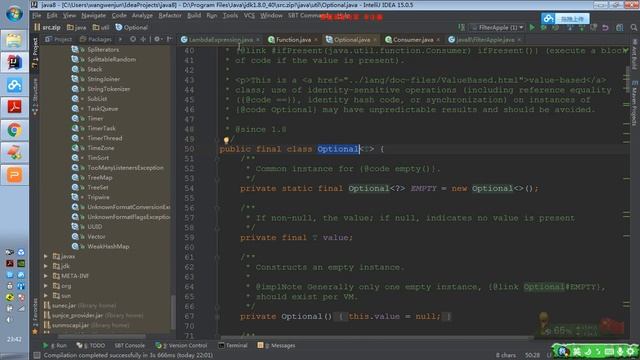This screenshot has height=360, width=640.
Task: Click line:column 50:28 indicator in status bar
Action: 532,355
